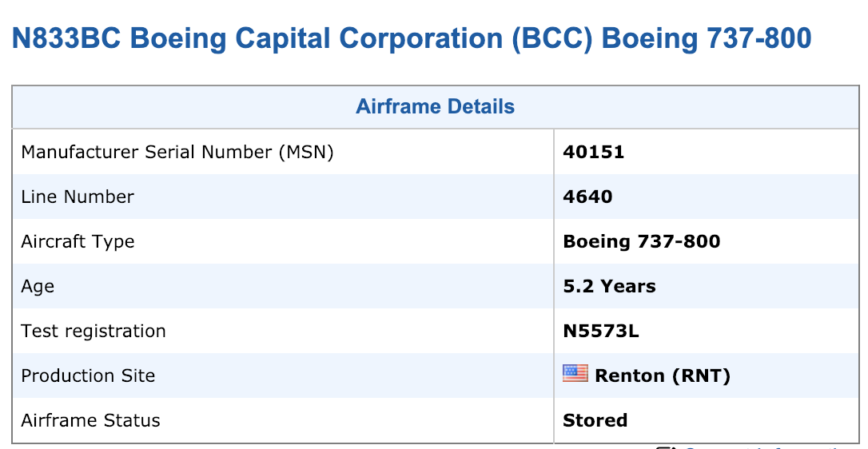Screen dimensions: 868x449
Task: Click the Boeing 737-800 aircraft type value
Action: (641, 241)
